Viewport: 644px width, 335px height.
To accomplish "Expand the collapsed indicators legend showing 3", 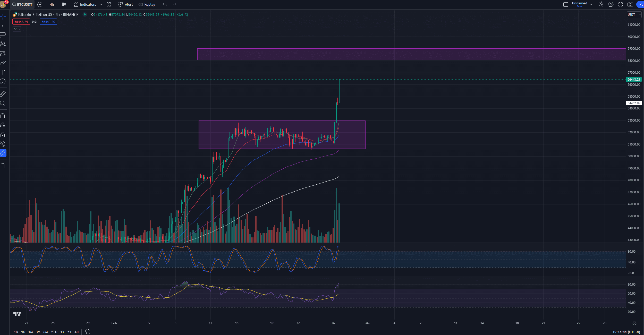I will click(17, 29).
